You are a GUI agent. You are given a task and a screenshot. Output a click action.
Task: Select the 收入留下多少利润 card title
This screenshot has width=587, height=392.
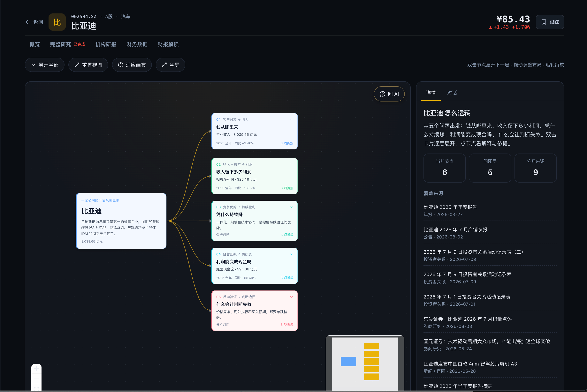pyautogui.click(x=234, y=172)
